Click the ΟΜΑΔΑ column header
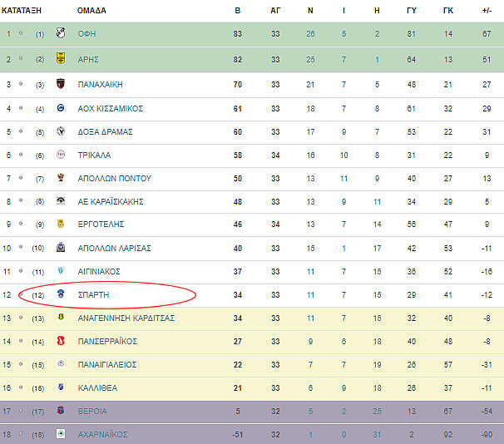This screenshot has height=444, width=504. click(x=91, y=11)
